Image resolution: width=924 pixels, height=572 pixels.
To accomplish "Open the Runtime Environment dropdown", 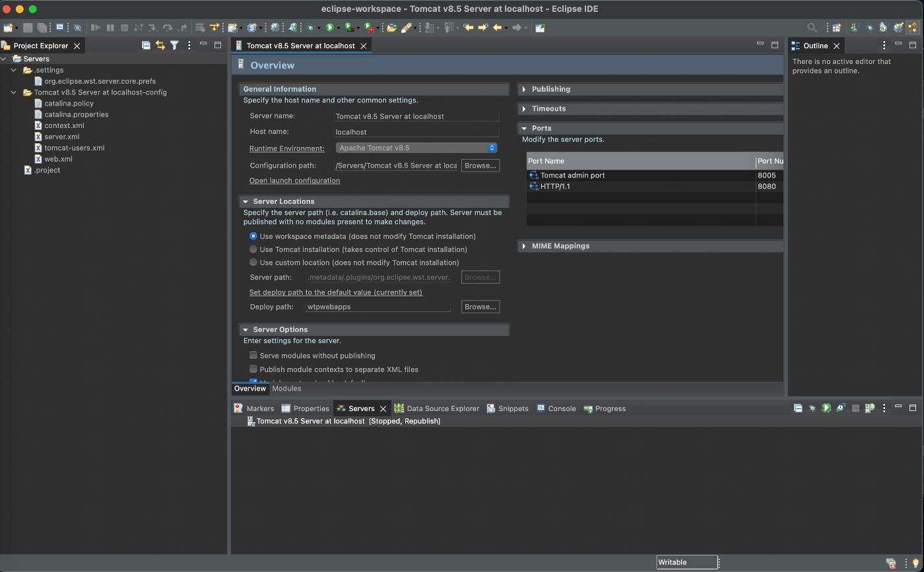I will 416,148.
